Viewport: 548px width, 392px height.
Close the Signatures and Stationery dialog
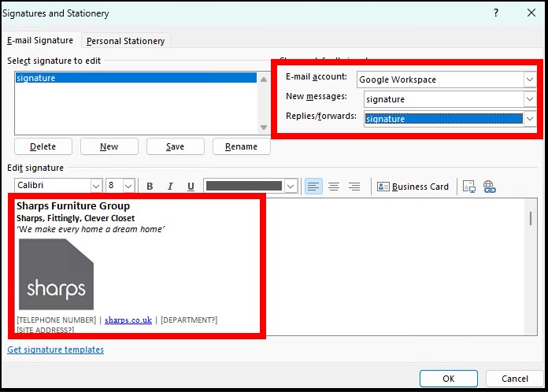click(x=531, y=13)
